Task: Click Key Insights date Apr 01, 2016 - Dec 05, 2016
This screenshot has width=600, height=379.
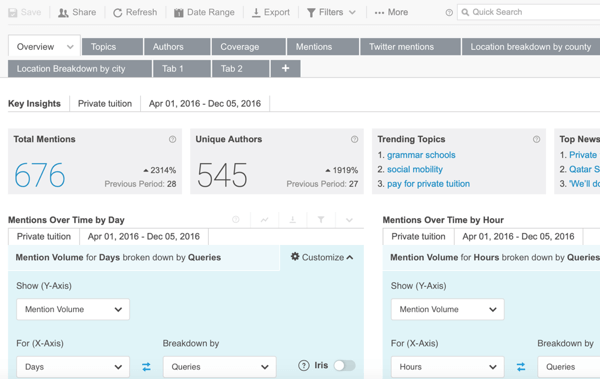Action: 205,104
